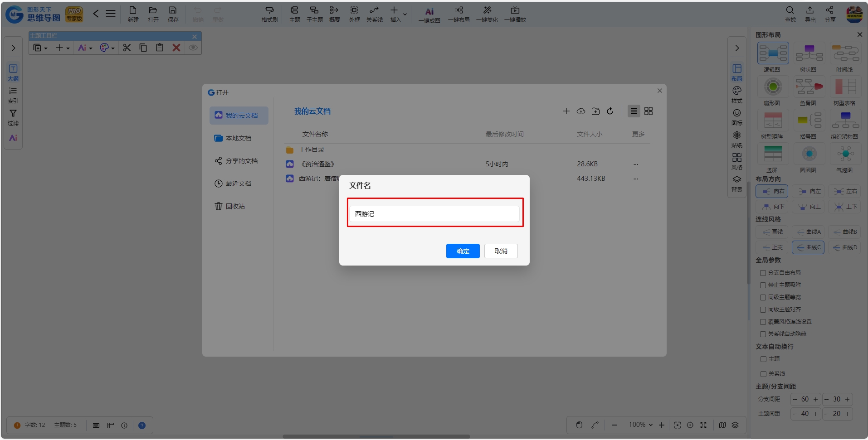Image resolution: width=868 pixels, height=440 pixels.
Task: Click the 新建 (new file) toolbar icon
Action: pos(133,14)
